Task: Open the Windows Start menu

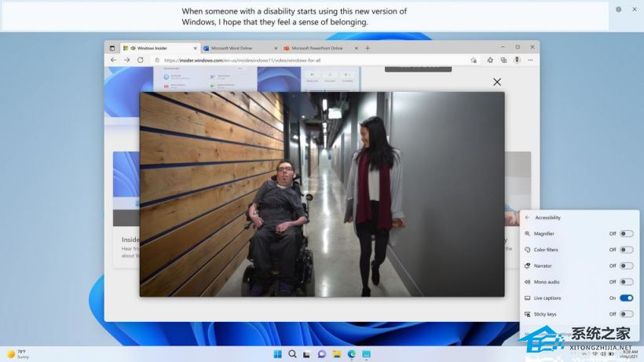Action: (x=277, y=354)
